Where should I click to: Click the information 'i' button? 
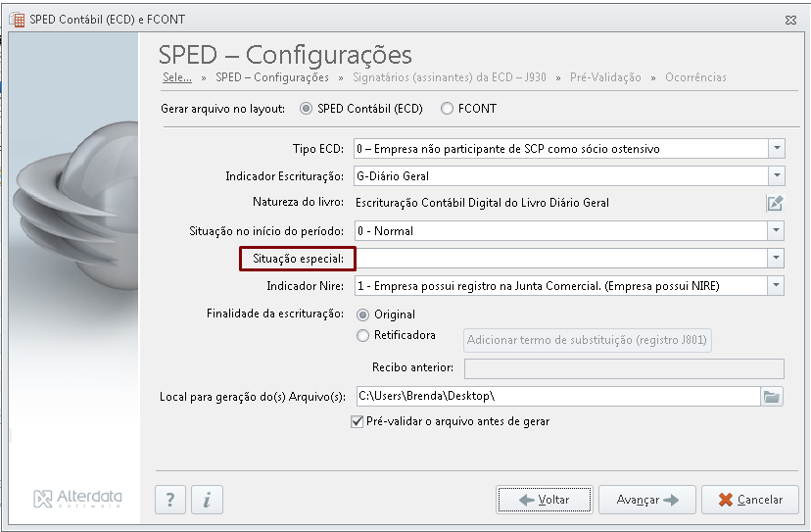[207, 500]
